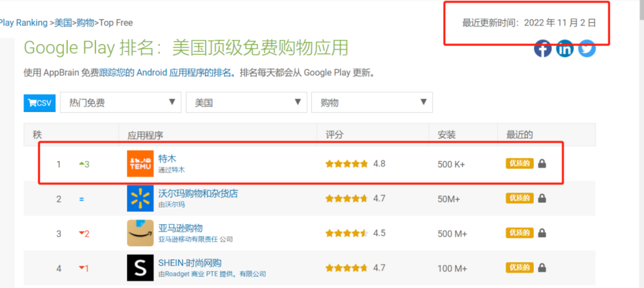Click the star rating of 特木
This screenshot has width=644, height=288.
click(347, 164)
